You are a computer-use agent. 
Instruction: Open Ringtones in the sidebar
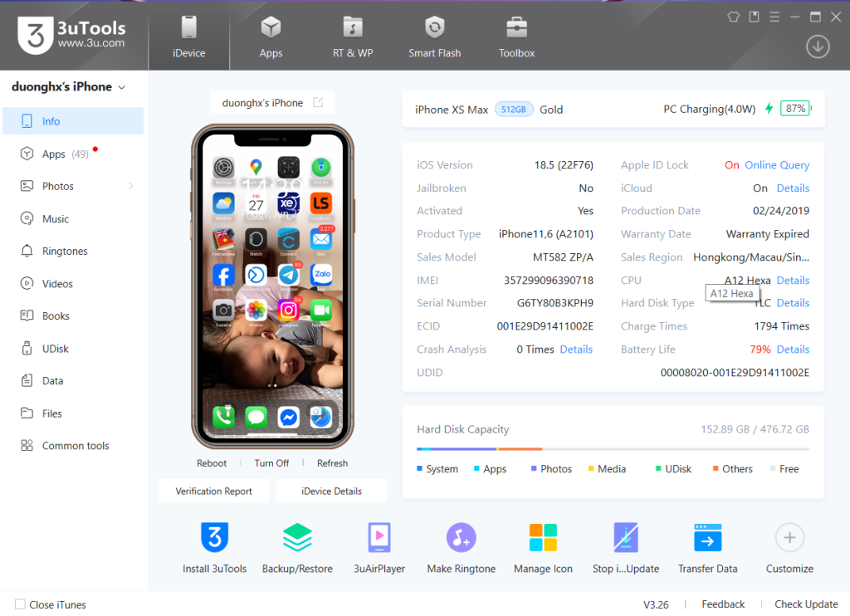[73, 251]
